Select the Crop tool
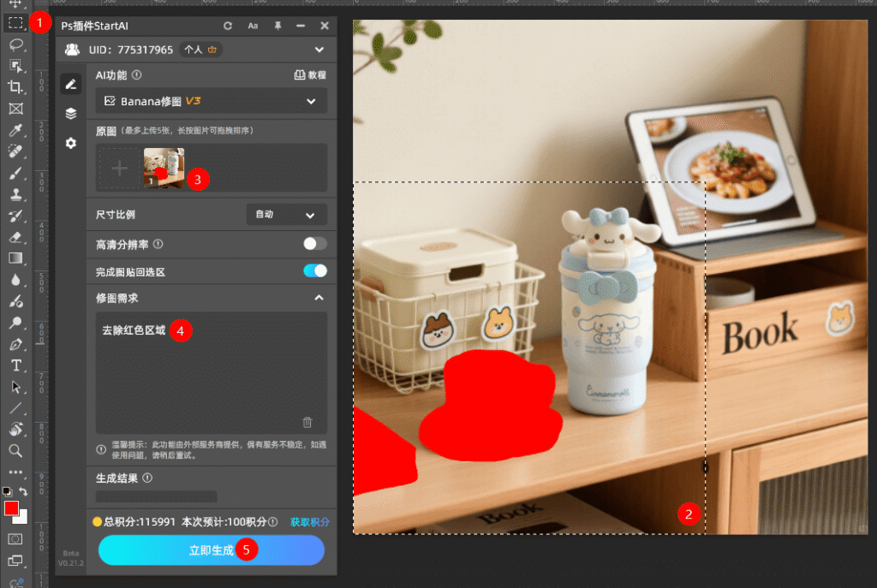877x588 pixels. [14, 86]
